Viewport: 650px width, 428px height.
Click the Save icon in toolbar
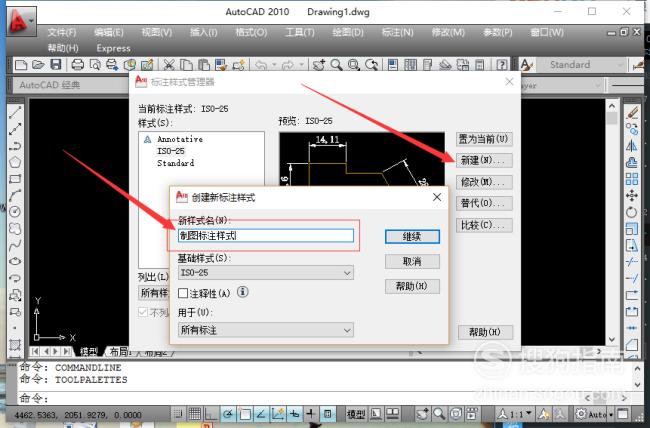pos(56,64)
